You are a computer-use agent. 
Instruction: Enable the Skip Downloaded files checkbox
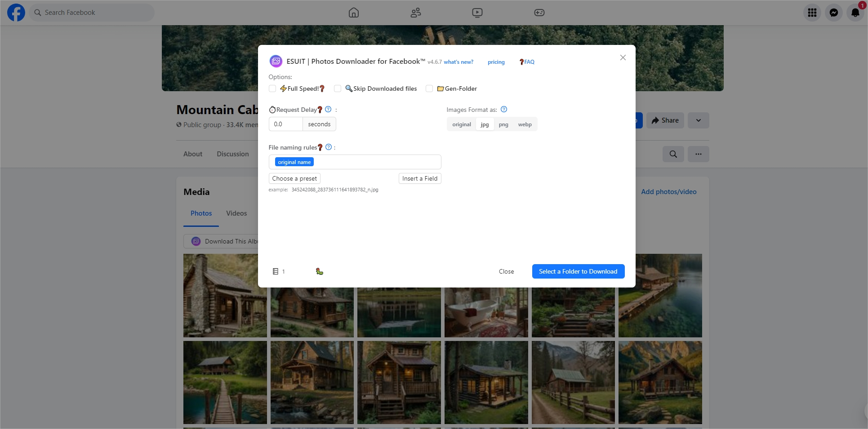(x=338, y=88)
